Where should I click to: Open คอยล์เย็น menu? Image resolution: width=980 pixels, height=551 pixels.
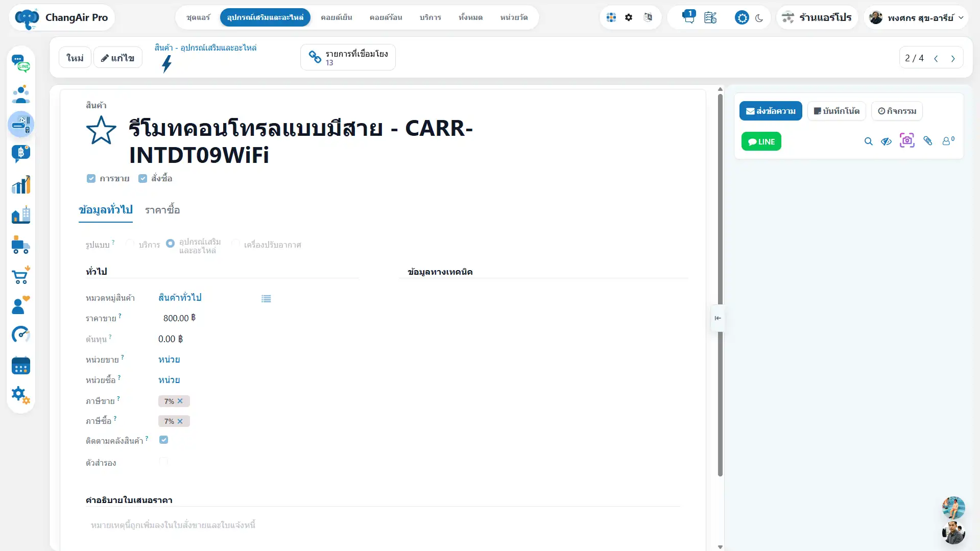pyautogui.click(x=337, y=17)
